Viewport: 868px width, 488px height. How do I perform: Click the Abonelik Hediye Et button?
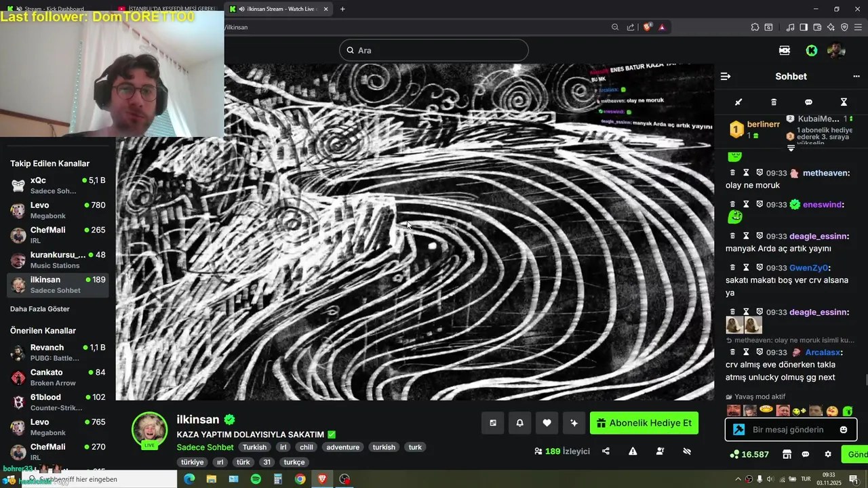tap(644, 423)
